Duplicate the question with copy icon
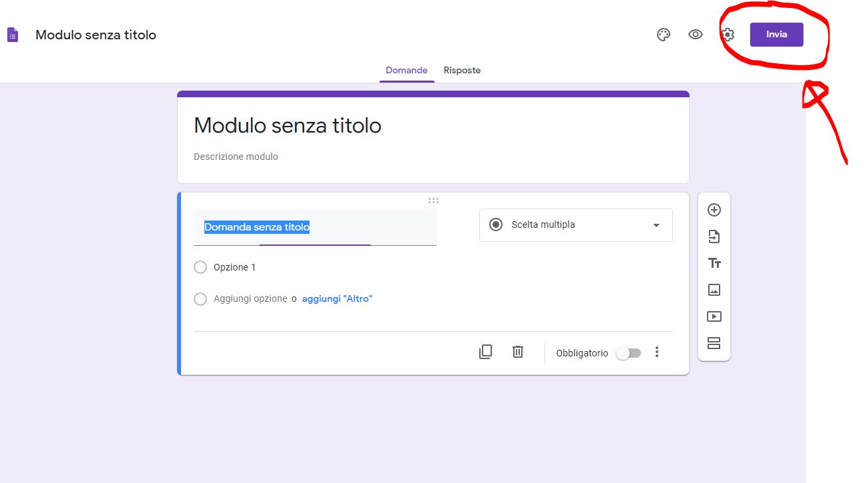This screenshot has height=483, width=868. coord(485,352)
